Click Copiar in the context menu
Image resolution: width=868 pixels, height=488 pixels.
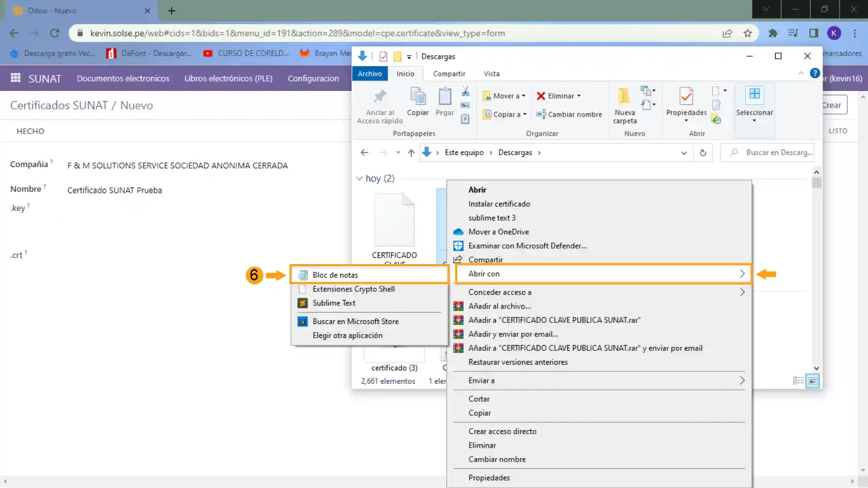click(479, 413)
